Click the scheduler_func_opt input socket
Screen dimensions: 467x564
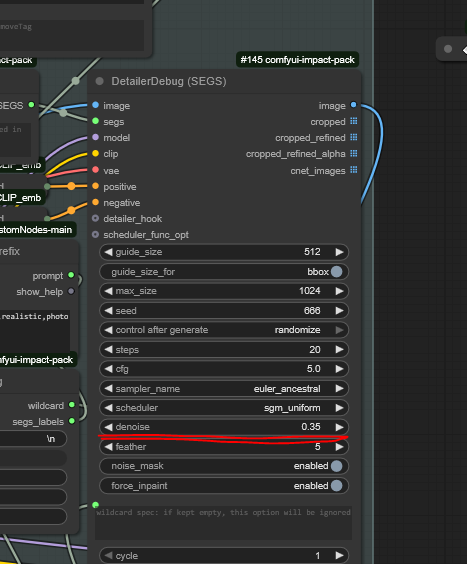pos(95,235)
